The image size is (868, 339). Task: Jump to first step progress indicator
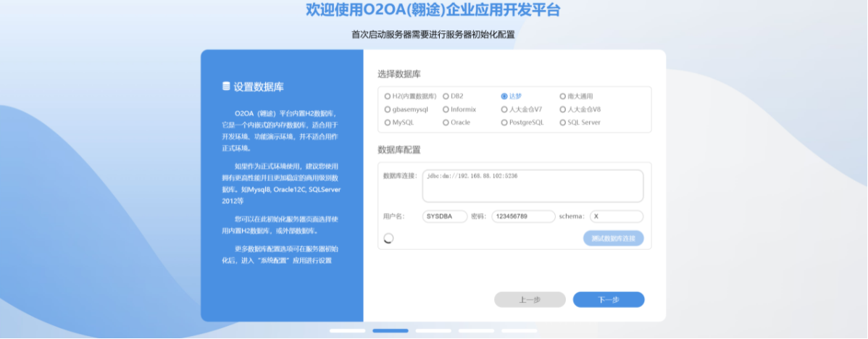347,331
